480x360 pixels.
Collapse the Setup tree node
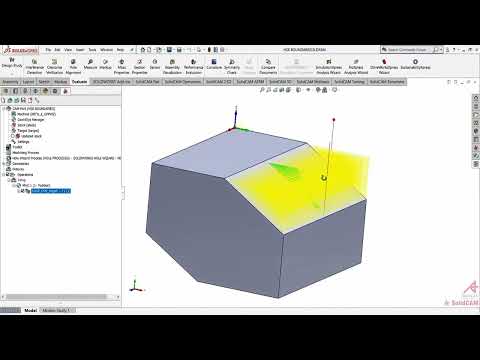coord(9,180)
